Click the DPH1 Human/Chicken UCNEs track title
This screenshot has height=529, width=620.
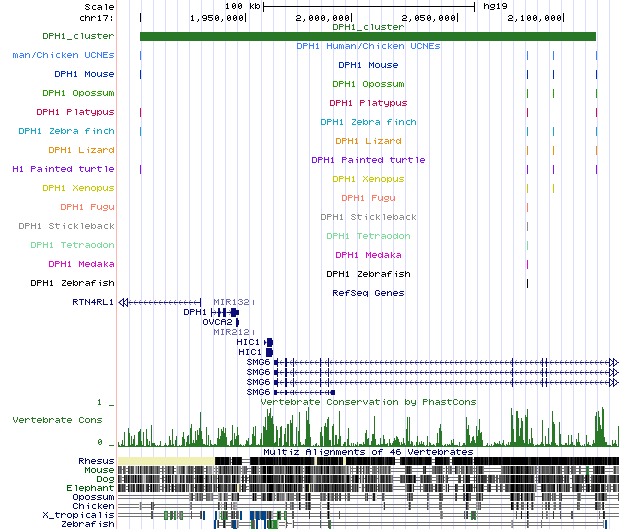(367, 46)
